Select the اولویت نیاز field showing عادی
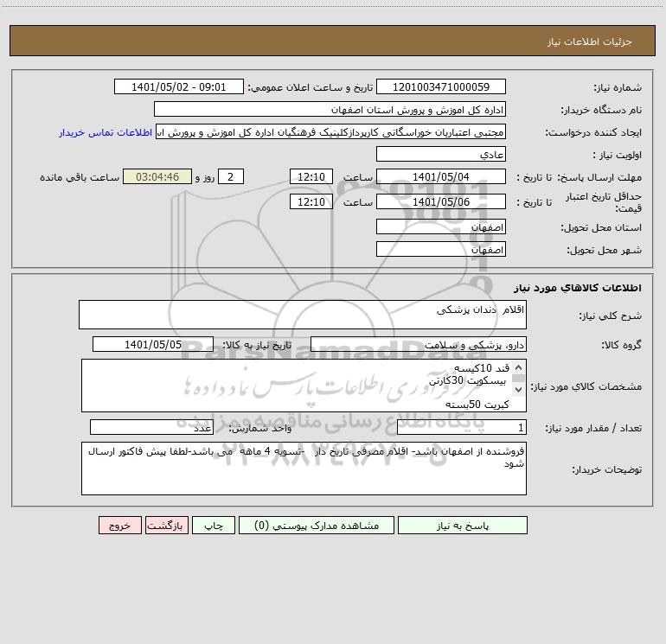666x644 pixels. coord(441,154)
